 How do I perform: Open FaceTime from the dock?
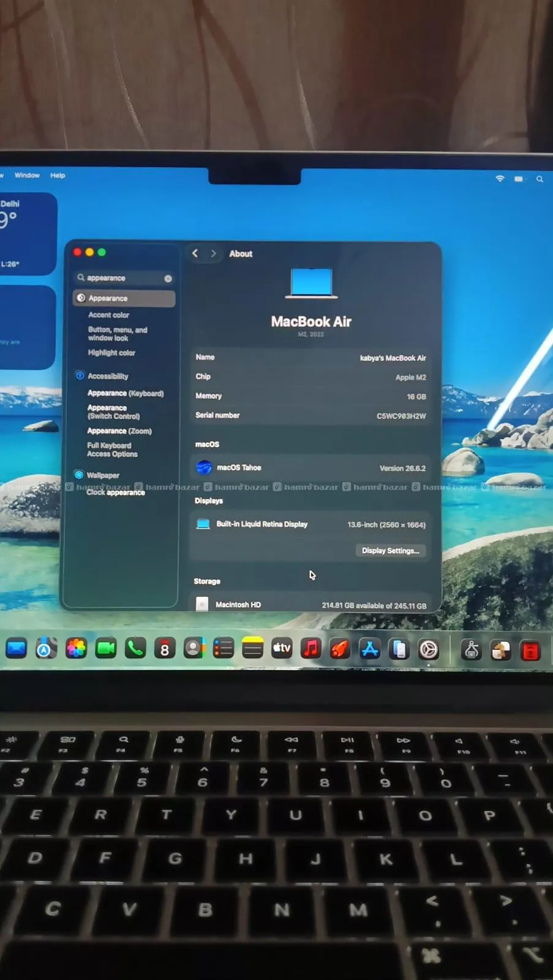[106, 648]
